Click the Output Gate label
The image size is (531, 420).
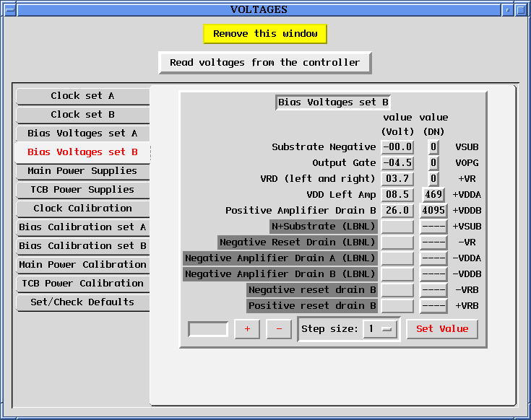[344, 163]
